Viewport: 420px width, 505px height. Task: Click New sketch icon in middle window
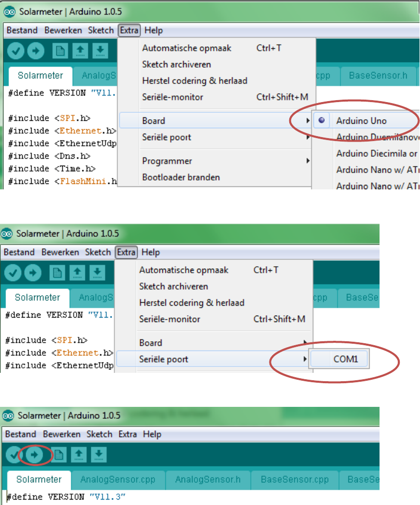coord(57,273)
